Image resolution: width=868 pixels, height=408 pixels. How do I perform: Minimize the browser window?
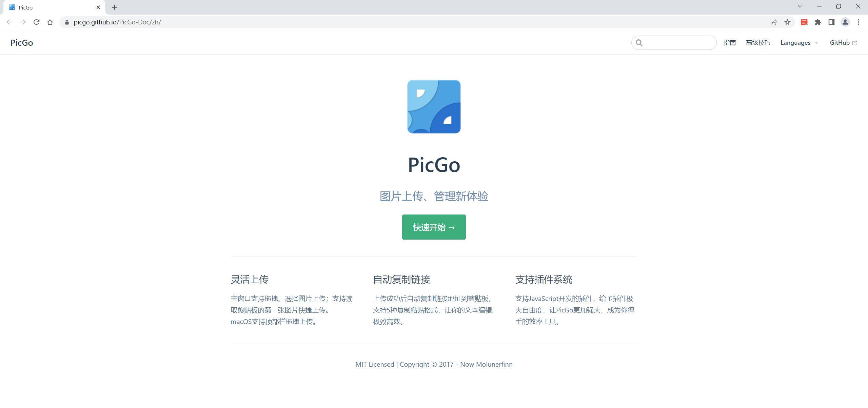tap(819, 6)
